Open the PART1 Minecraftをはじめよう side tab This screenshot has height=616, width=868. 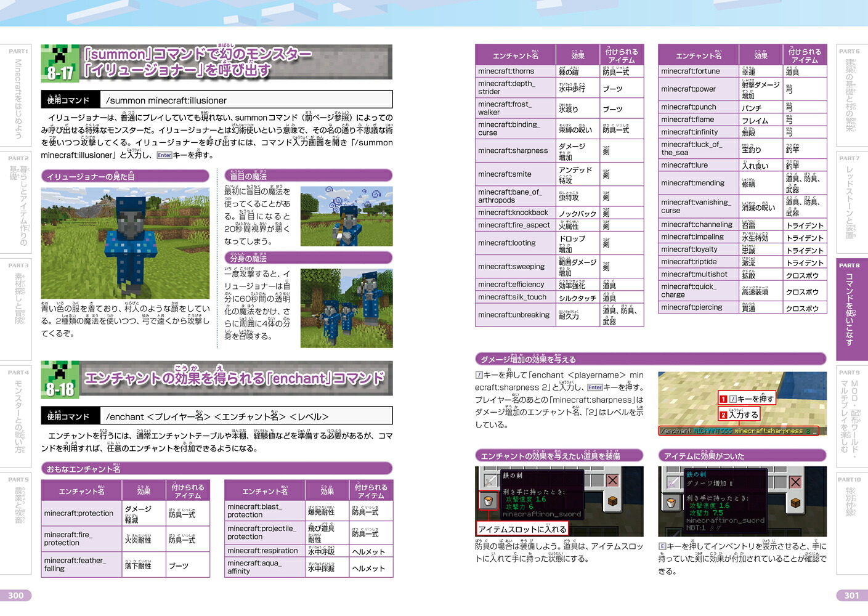pos(15,95)
